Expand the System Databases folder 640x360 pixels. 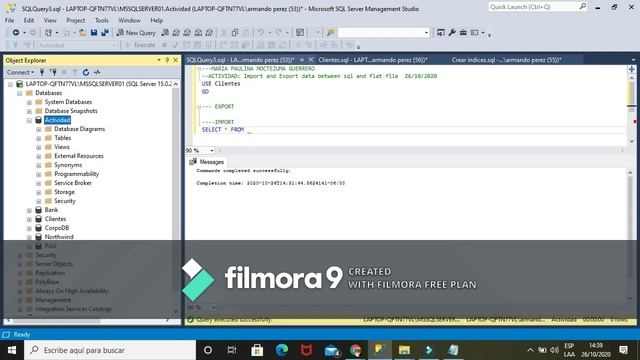tap(29, 102)
